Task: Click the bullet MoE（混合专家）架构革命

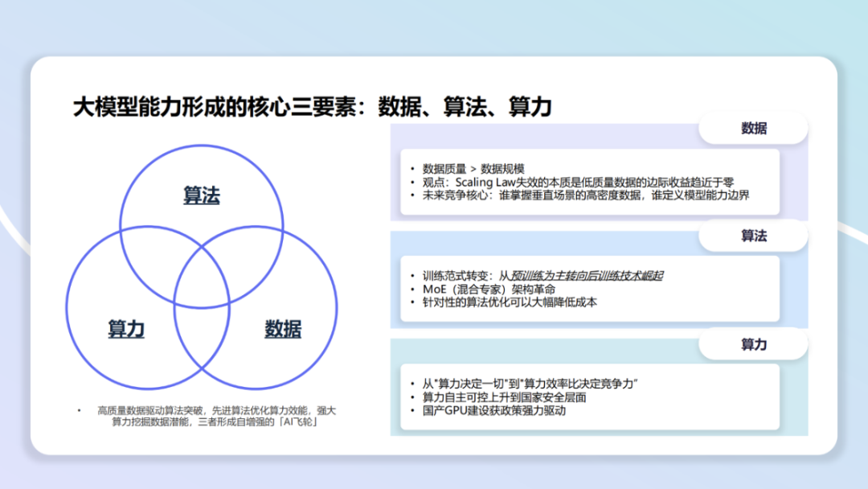Action: (489, 289)
